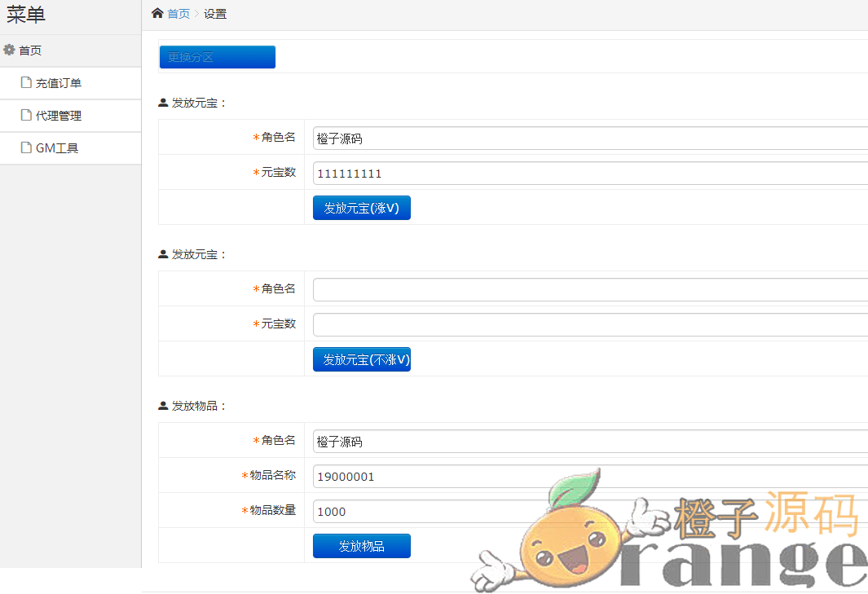The height and width of the screenshot is (594, 868).
Task: Click the user icon beside first 发放元宝 heading
Action: pos(163,103)
